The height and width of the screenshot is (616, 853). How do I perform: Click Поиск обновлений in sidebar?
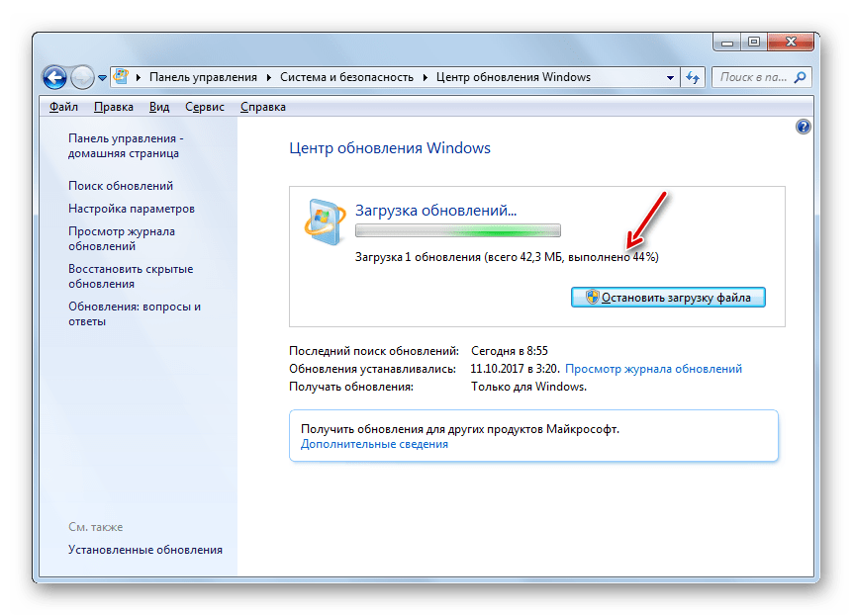121,186
